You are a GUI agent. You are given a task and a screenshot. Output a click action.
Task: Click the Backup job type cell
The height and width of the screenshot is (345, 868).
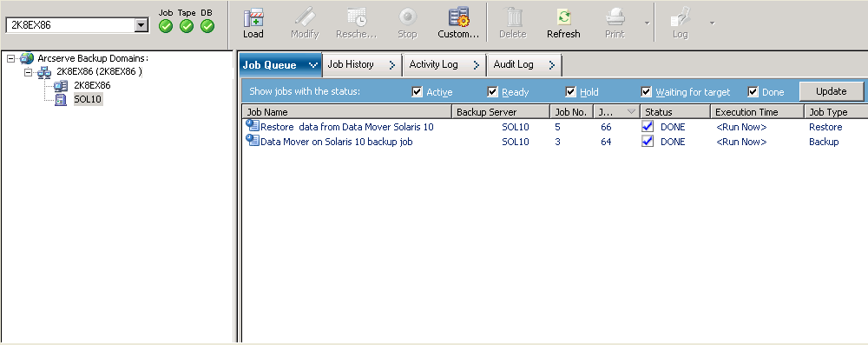click(x=824, y=142)
